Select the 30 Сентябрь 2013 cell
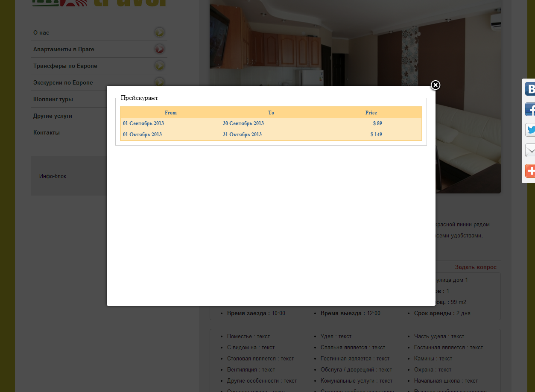This screenshot has width=535, height=392. click(x=243, y=123)
